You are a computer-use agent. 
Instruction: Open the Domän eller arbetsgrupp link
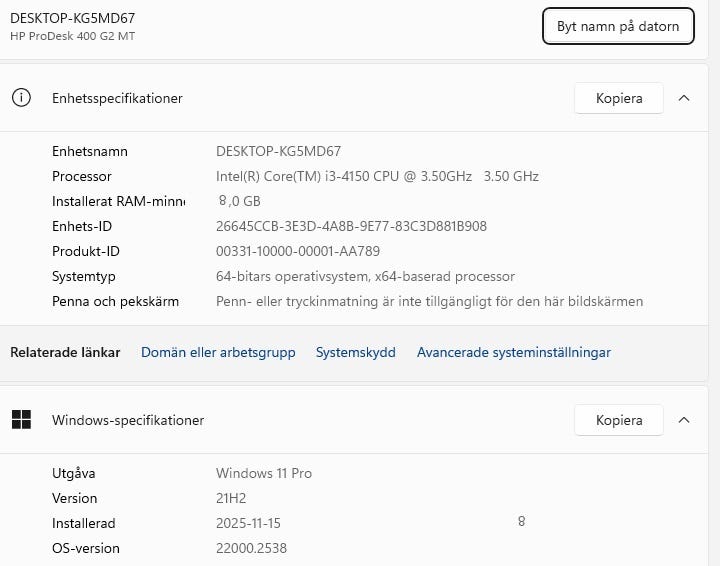click(218, 352)
